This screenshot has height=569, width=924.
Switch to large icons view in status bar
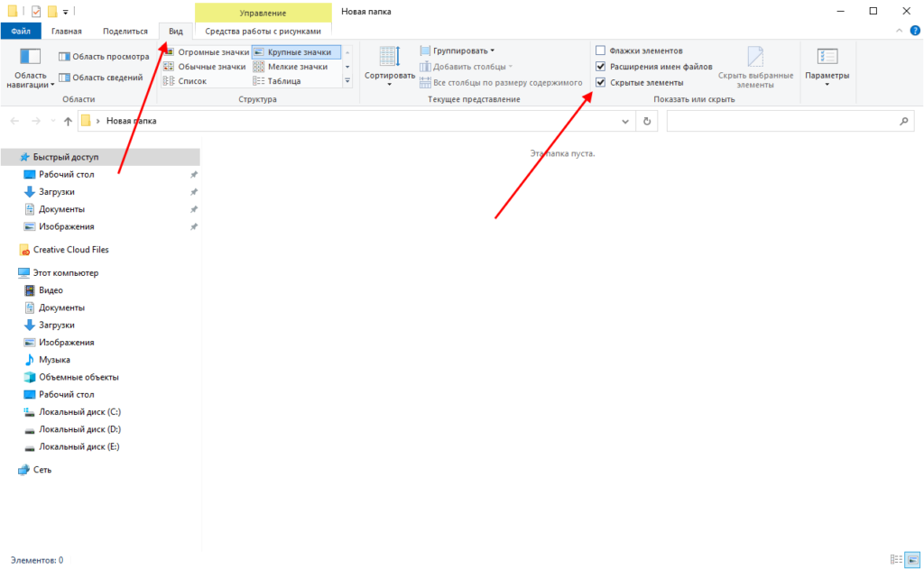(913, 560)
